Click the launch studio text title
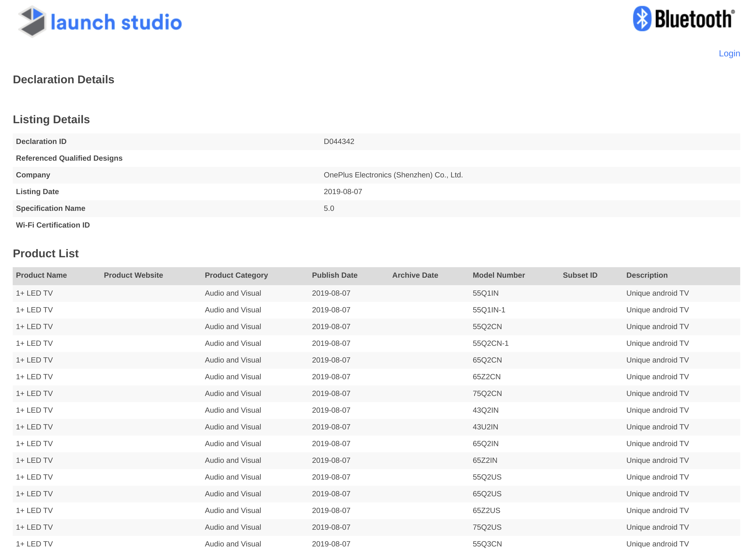Viewport: 756px width, 552px height. [x=116, y=23]
